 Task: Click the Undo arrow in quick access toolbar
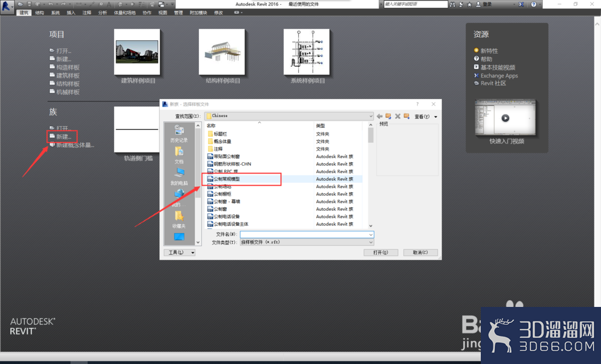click(50, 4)
